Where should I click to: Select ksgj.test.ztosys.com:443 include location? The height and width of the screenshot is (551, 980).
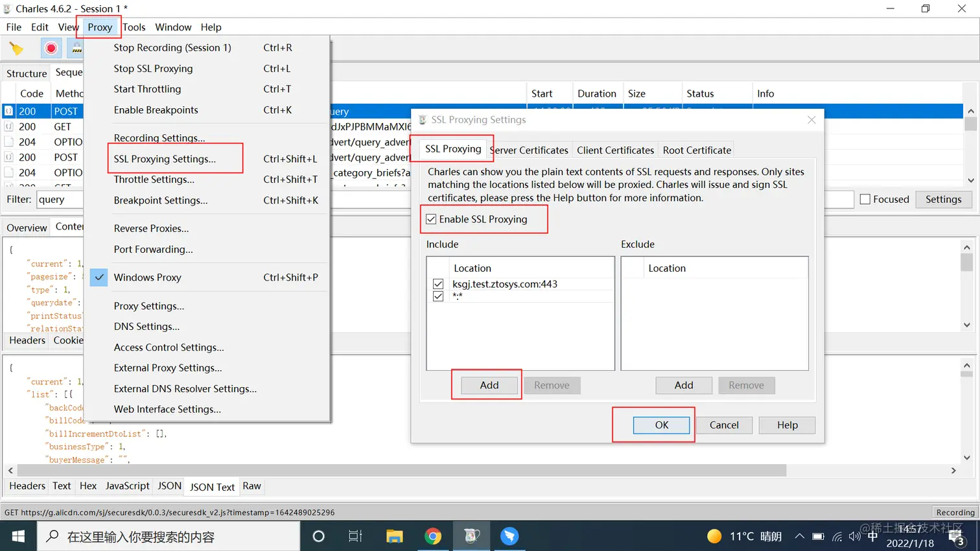tap(505, 284)
